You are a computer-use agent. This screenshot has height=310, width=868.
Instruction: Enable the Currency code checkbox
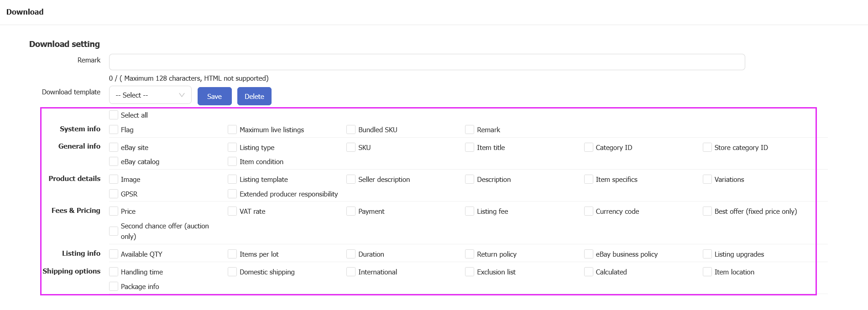click(x=589, y=211)
